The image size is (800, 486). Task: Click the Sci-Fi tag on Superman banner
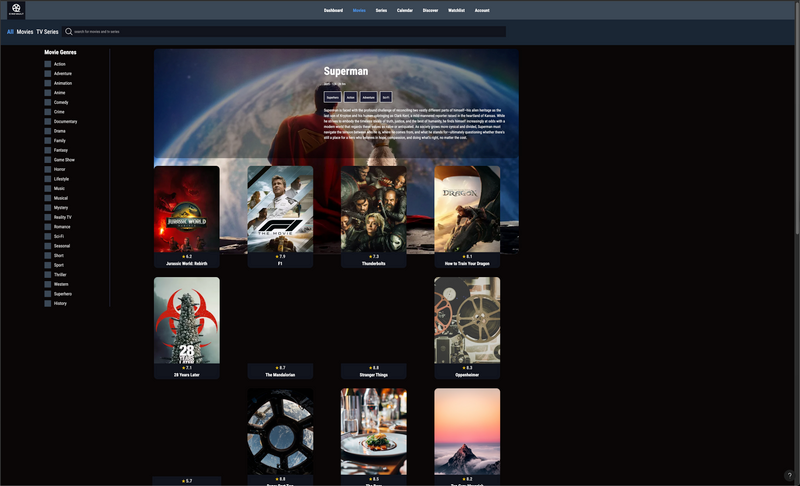coord(386,97)
